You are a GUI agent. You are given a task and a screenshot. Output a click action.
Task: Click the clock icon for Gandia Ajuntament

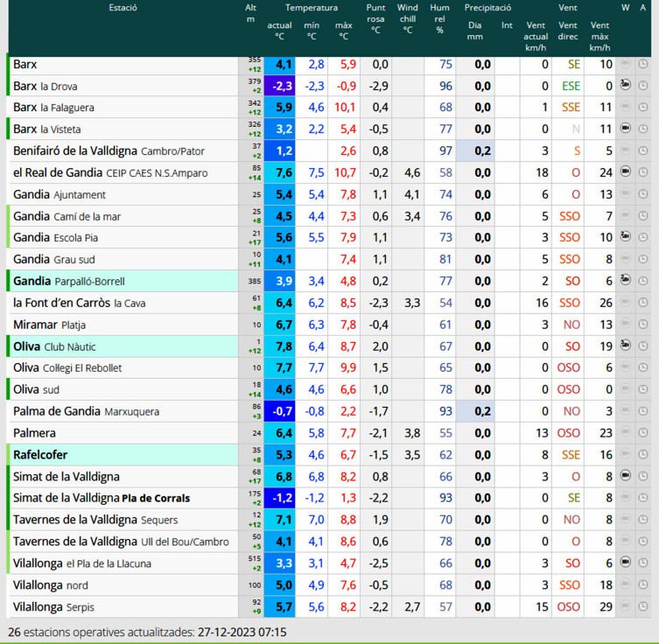(x=643, y=194)
